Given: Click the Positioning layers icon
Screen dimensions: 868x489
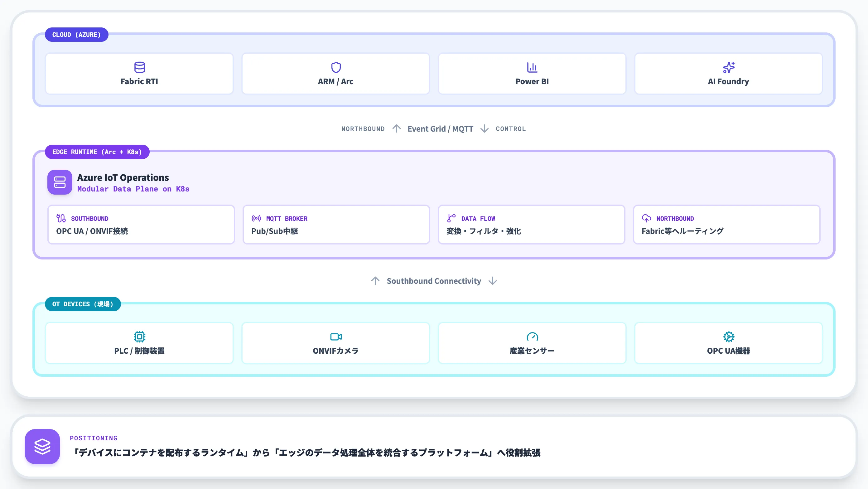Looking at the screenshot, I should pyautogui.click(x=42, y=447).
